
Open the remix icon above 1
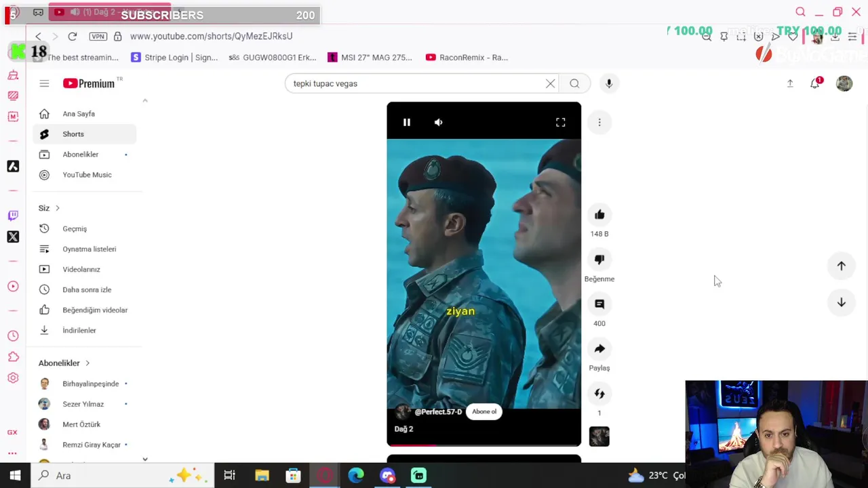tap(599, 394)
